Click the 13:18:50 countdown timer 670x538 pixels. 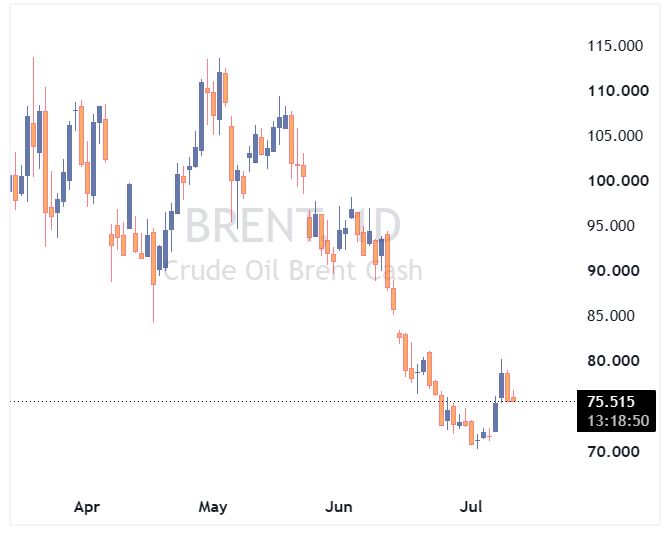coord(618,421)
